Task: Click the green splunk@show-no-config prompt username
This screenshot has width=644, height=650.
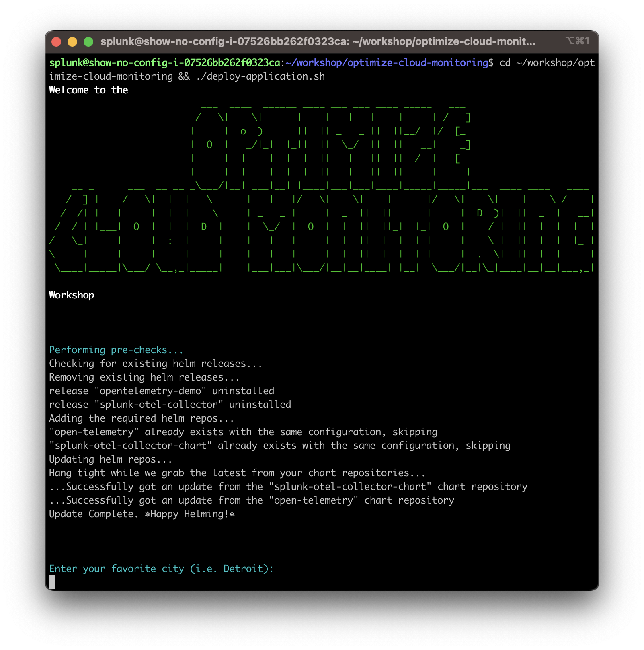Action: 164,63
